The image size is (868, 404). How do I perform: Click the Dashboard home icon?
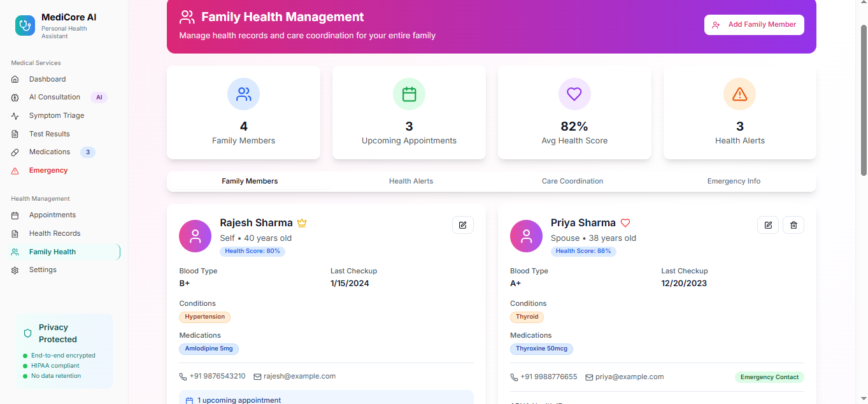[15, 80]
